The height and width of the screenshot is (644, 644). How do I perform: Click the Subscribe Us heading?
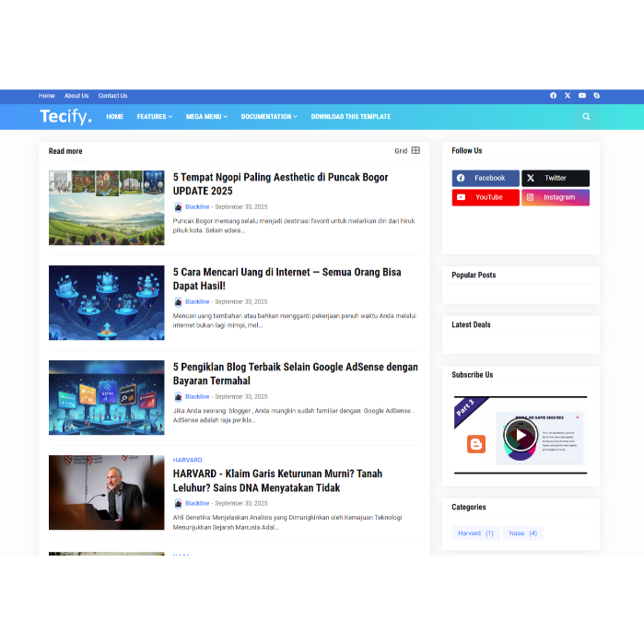[x=473, y=375]
